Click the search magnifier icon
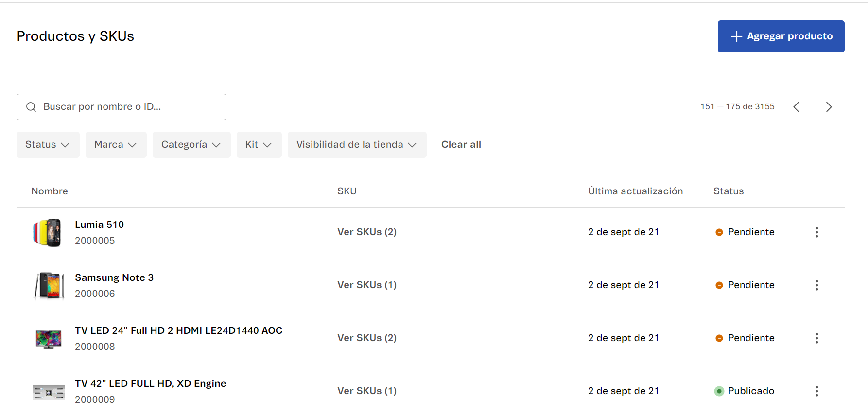This screenshot has width=868, height=416. [31, 107]
